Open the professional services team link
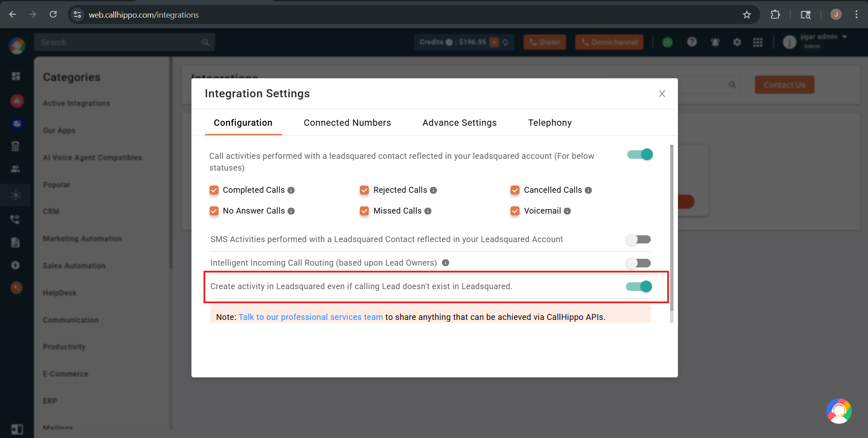The height and width of the screenshot is (438, 868). (x=310, y=317)
